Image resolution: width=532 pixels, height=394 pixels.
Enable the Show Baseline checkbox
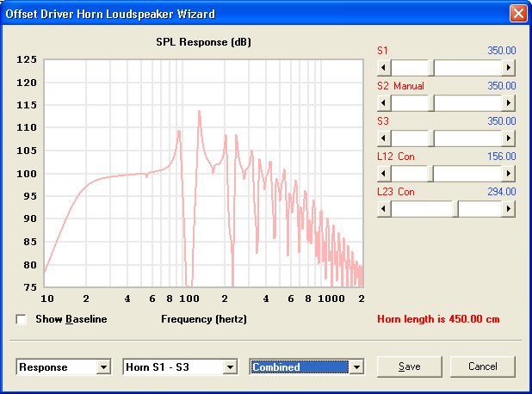pyautogui.click(x=21, y=319)
